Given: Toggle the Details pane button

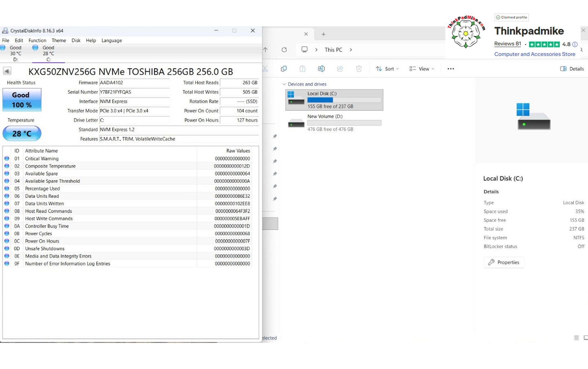Looking at the screenshot, I should click(x=572, y=69).
